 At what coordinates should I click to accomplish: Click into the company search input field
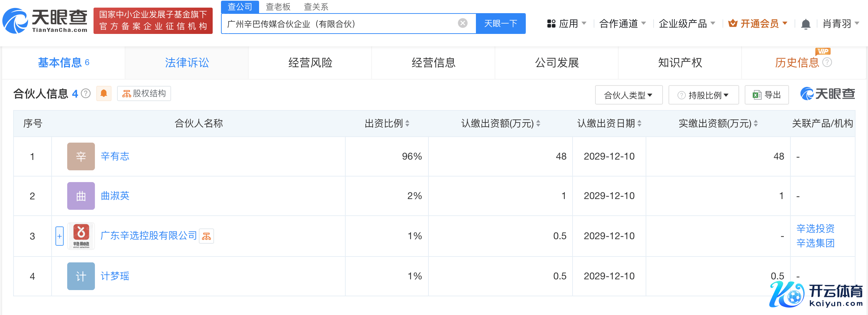point(339,24)
